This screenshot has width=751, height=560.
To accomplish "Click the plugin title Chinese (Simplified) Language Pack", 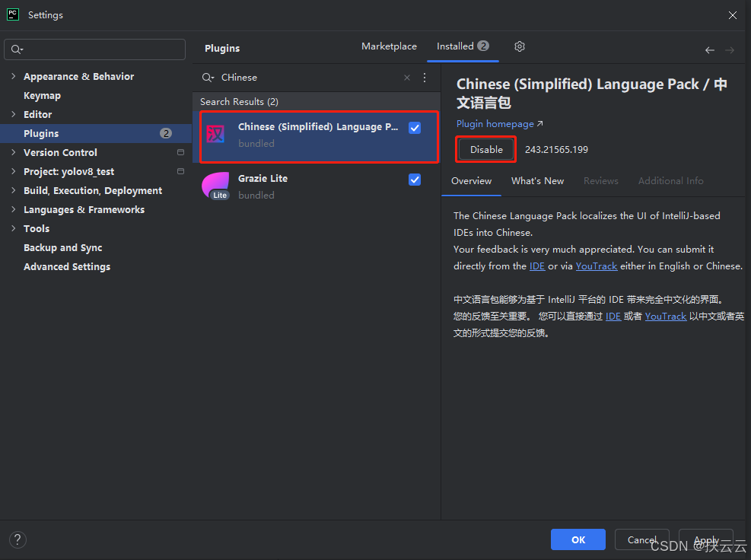I will (x=591, y=94).
